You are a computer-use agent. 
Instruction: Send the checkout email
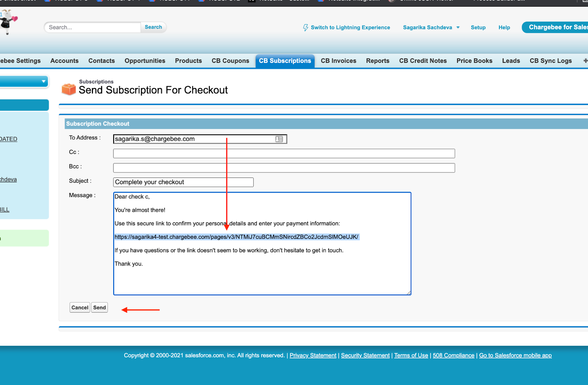point(100,307)
